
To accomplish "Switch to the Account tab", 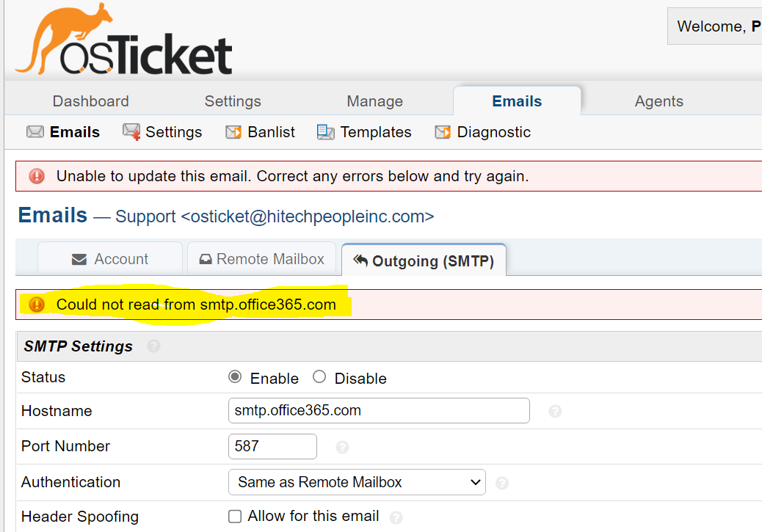I will (x=110, y=259).
